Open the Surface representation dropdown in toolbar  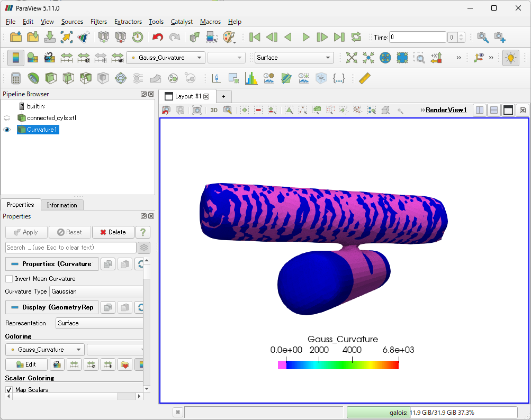(294, 58)
